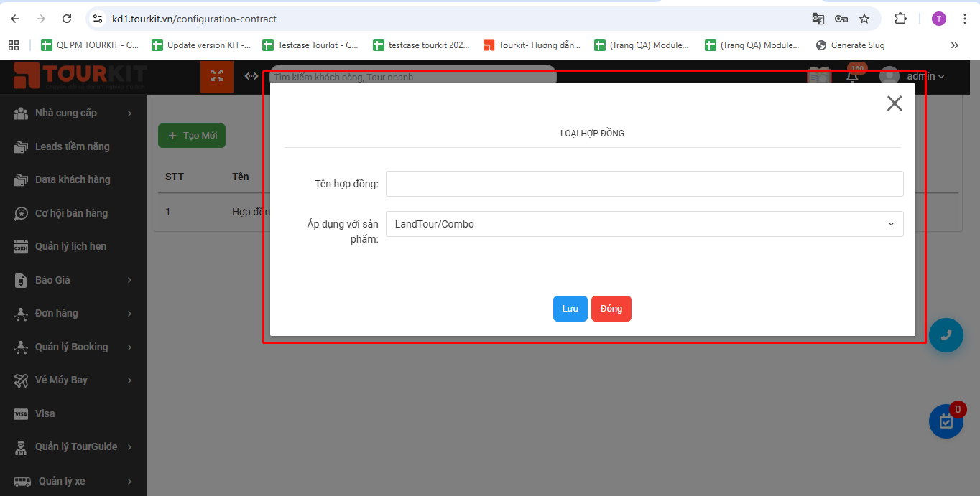Click the notification bell icon
The height and width of the screenshot is (496, 980).
[852, 76]
